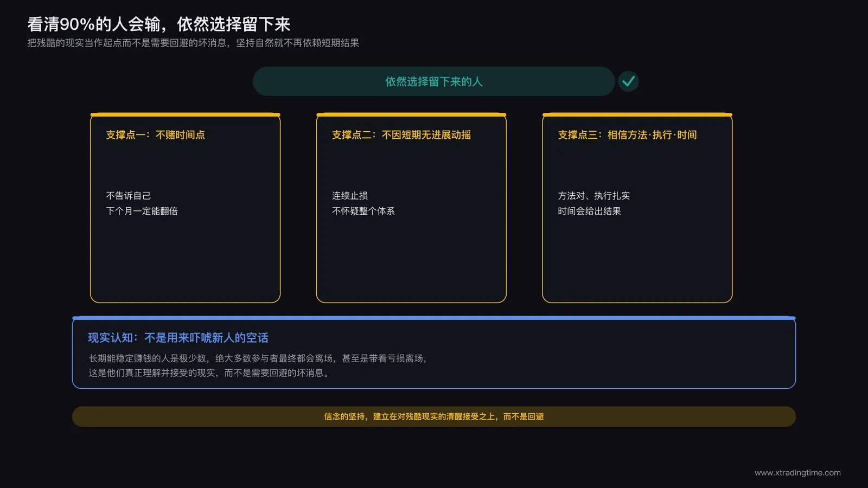
Task: Click the text '方法对、执行扎实'
Action: [594, 196]
